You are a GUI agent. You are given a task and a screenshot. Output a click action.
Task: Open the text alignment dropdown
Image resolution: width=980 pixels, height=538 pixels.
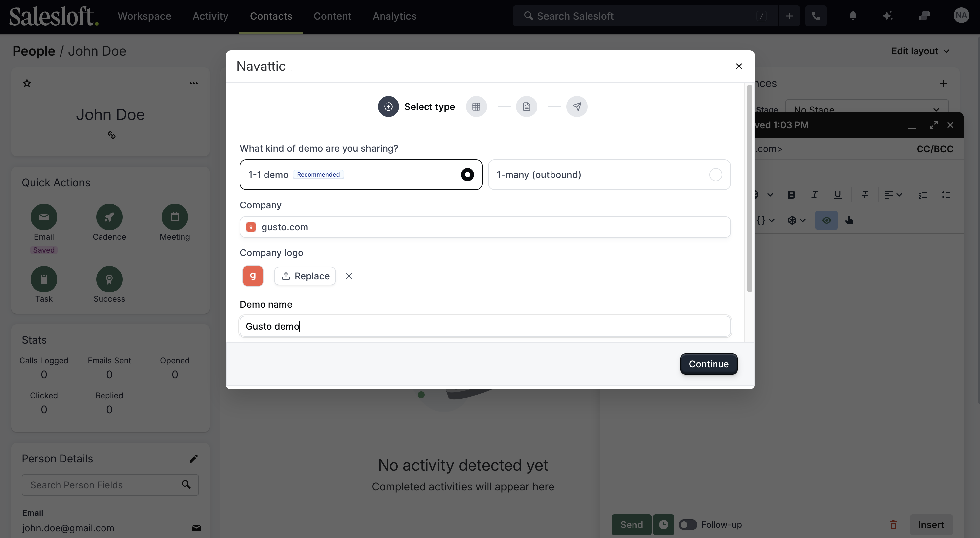click(x=893, y=195)
